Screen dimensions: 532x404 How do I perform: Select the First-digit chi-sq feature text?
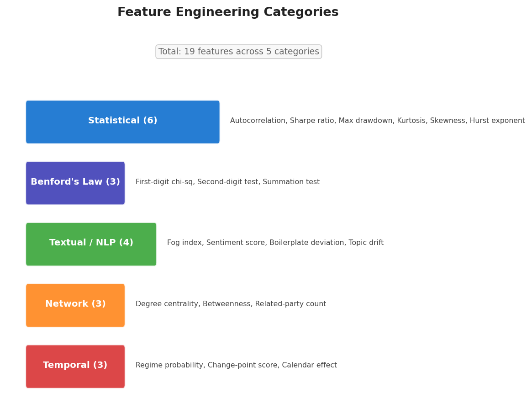(164, 182)
